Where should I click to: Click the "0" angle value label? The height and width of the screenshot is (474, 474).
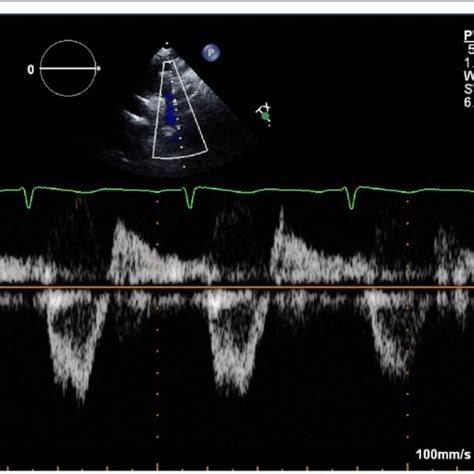[31, 70]
